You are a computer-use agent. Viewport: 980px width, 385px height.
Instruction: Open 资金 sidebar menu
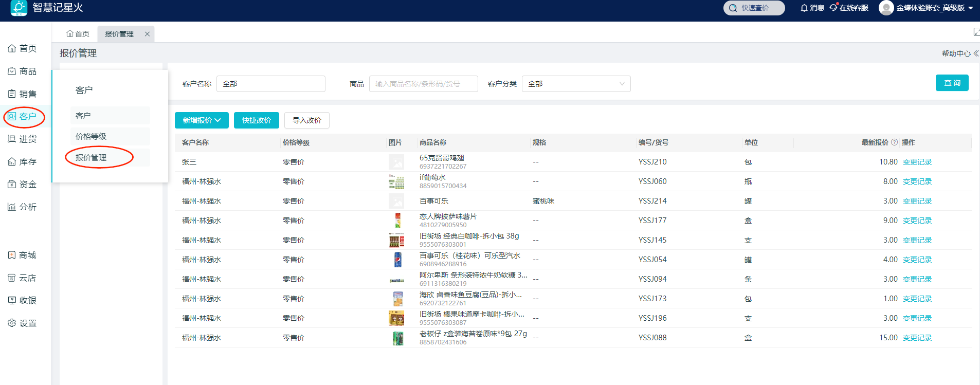point(23,184)
